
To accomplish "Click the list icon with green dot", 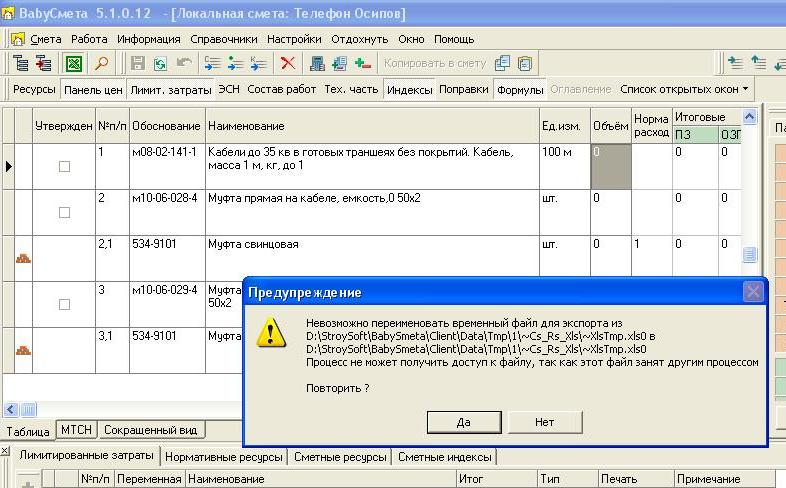I will [235, 64].
